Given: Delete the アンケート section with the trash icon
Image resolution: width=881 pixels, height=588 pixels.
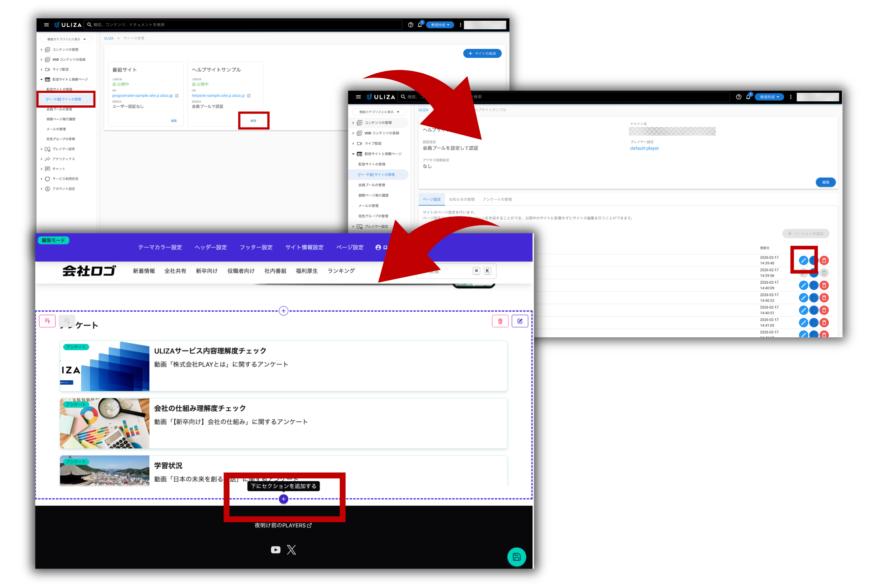Looking at the screenshot, I should pyautogui.click(x=500, y=321).
